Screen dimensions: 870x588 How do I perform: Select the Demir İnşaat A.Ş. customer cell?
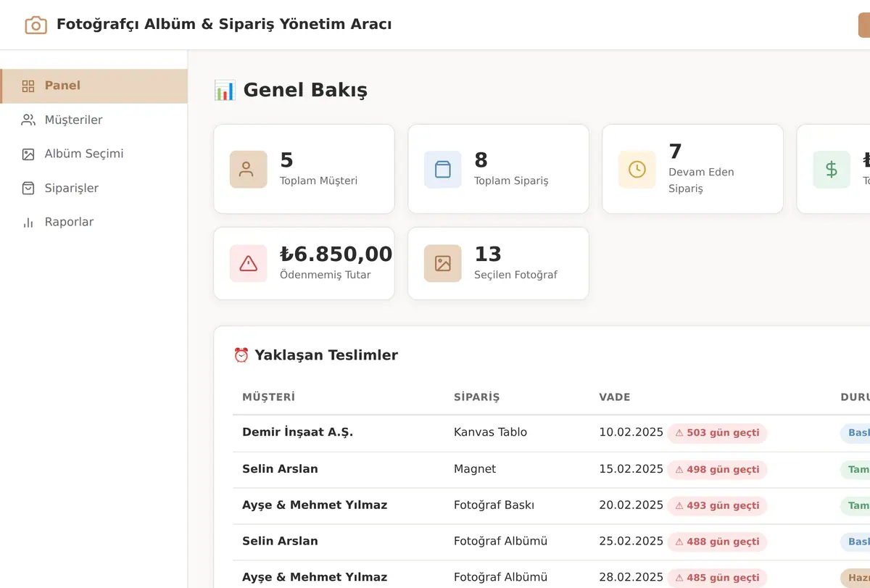coord(298,433)
